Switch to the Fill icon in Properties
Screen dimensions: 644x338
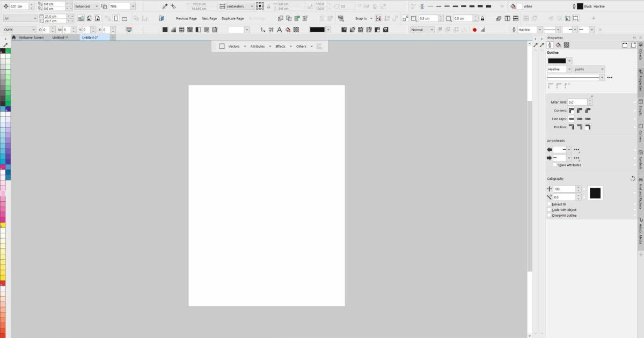coord(558,45)
